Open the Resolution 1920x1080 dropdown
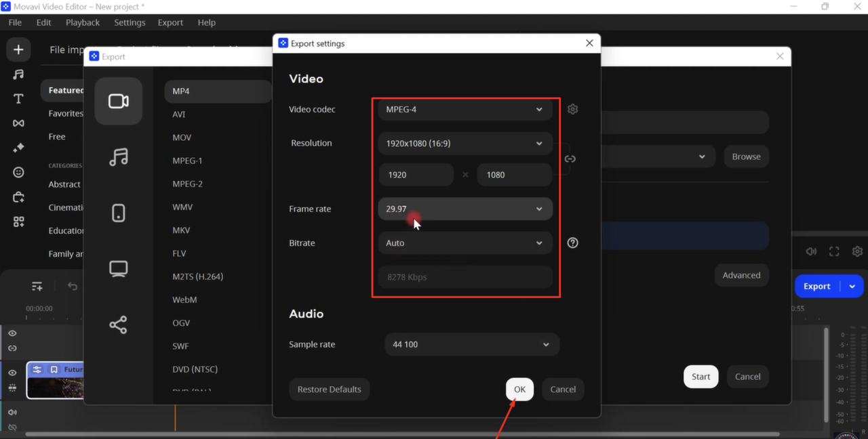 click(465, 143)
